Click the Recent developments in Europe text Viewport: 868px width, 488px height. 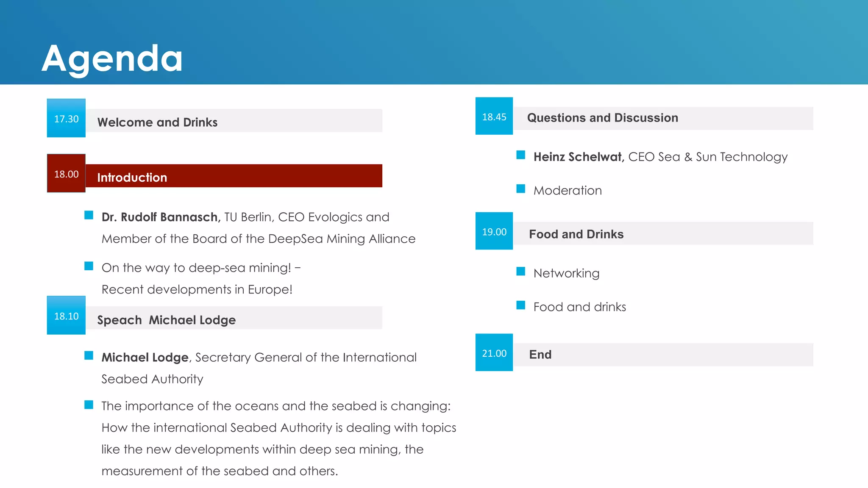pos(197,289)
